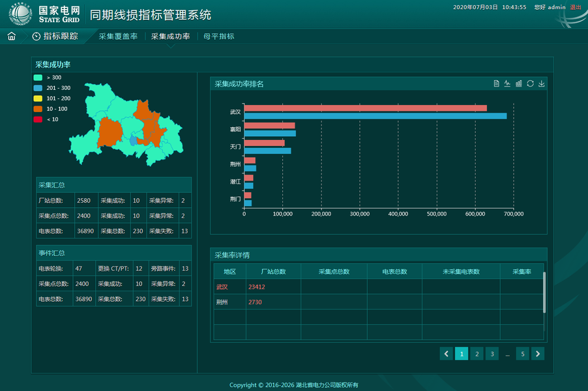Viewport: 588px width, 391px height.
Task: Click the 未采集电表数 column header
Action: (x=462, y=271)
